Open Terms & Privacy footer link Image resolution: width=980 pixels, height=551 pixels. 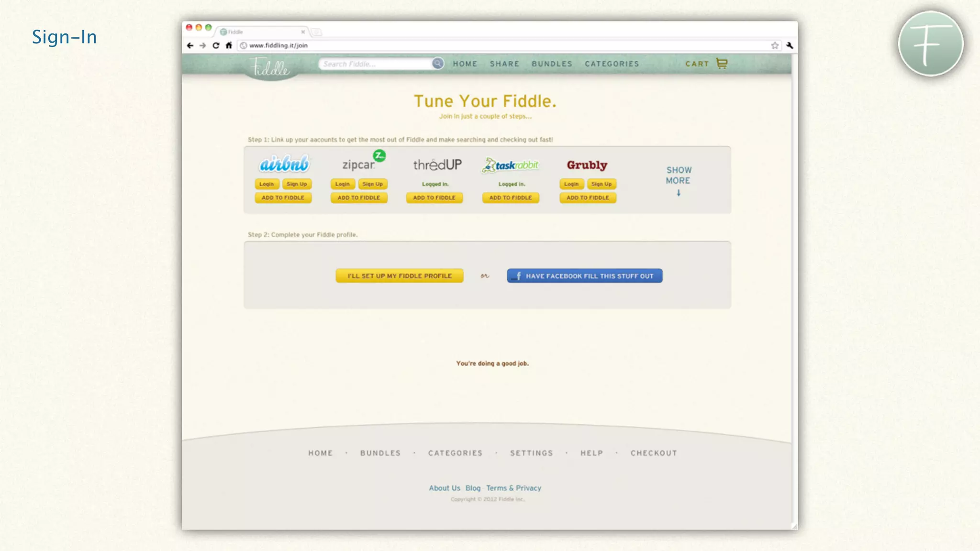pos(513,488)
